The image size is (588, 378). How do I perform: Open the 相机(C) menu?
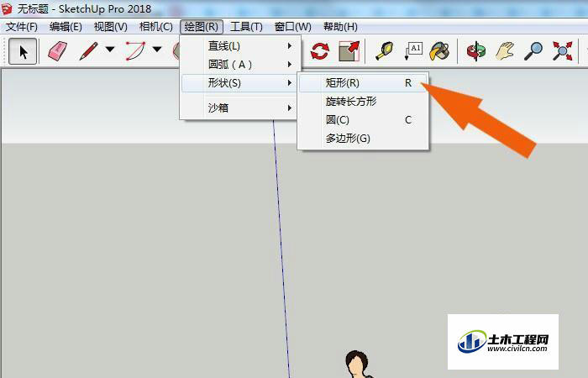coord(156,27)
